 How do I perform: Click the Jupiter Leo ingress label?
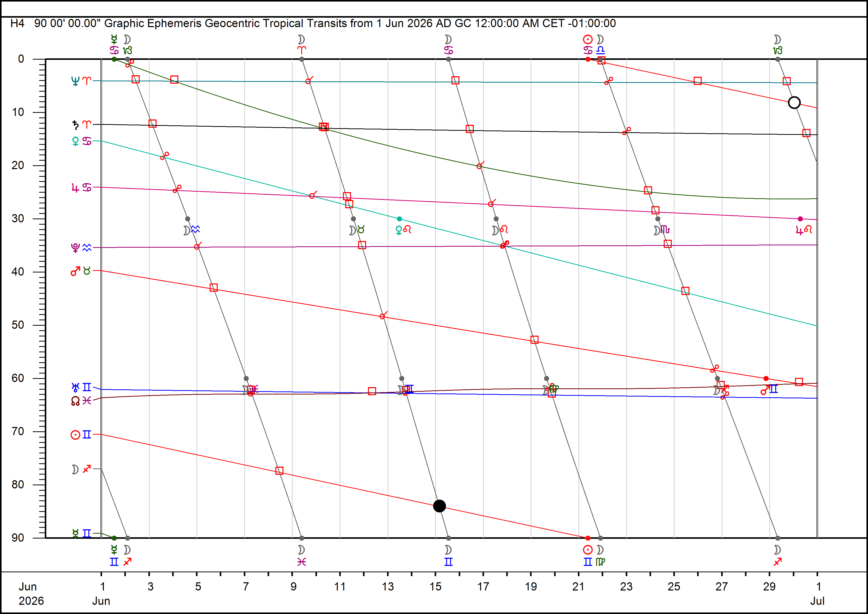[x=804, y=230]
